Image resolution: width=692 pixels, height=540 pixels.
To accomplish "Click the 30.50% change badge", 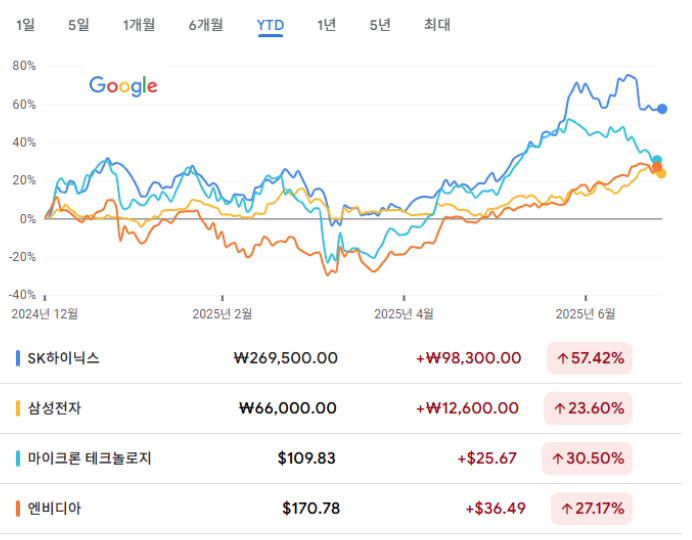I will pyautogui.click(x=587, y=458).
